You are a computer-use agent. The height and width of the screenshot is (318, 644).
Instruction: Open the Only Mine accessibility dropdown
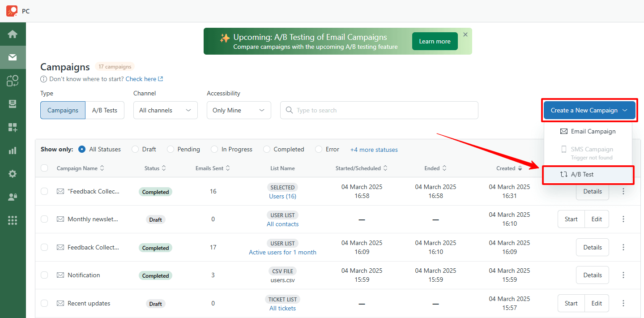(239, 110)
